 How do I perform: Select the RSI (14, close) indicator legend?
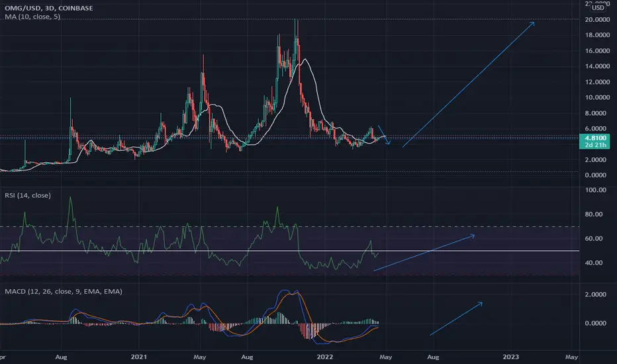[x=28, y=195]
